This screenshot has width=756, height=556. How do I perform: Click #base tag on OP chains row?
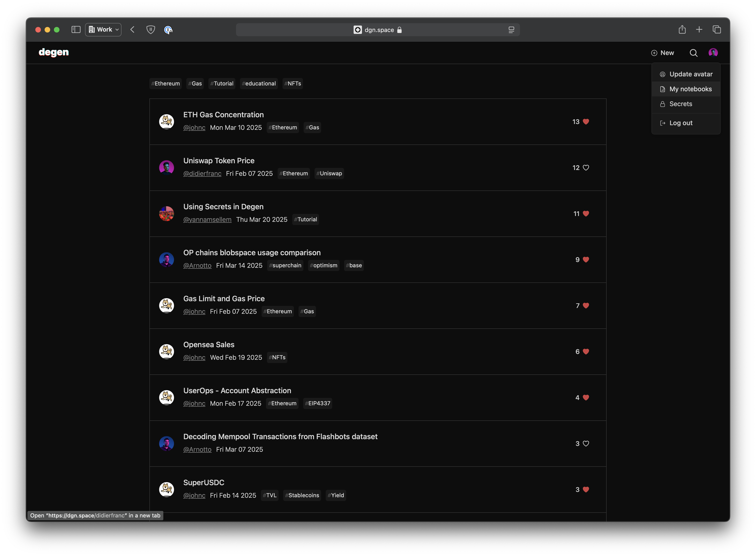tap(354, 265)
